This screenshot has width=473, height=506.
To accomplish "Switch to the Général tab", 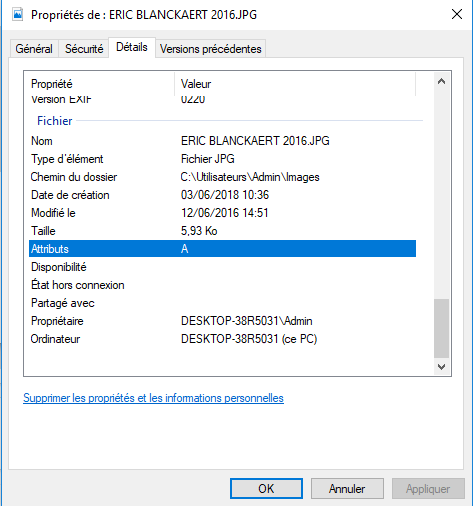I will click(34, 49).
